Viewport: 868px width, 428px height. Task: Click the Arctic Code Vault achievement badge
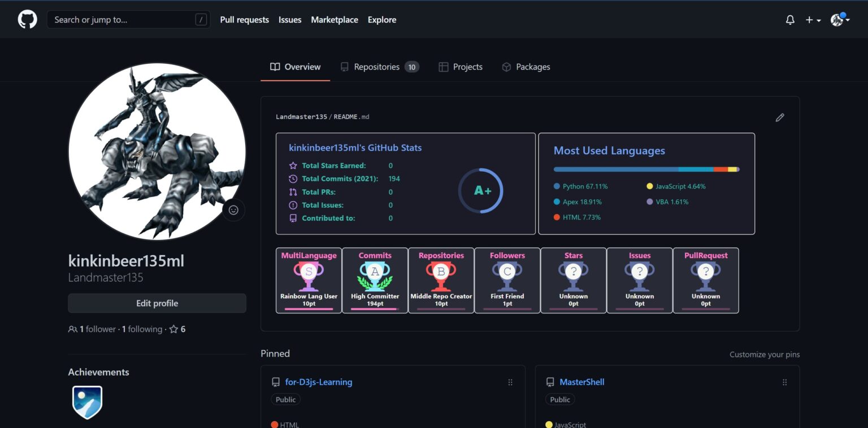pyautogui.click(x=87, y=402)
